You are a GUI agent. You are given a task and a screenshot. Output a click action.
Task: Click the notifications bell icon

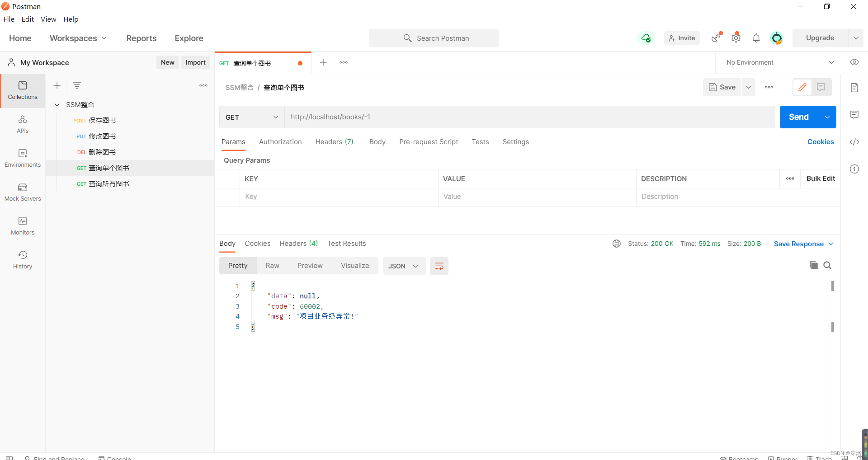tap(756, 38)
